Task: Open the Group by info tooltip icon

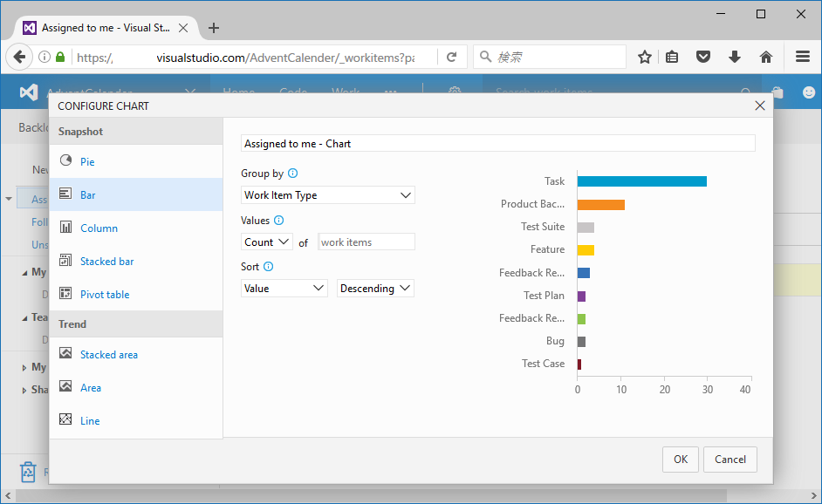Action: pyautogui.click(x=293, y=173)
